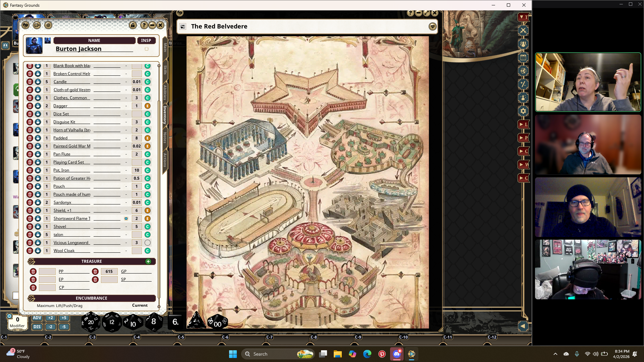The width and height of the screenshot is (644, 362).
Task: Toggle carried state for Vicious Longsword
Action: click(147, 243)
